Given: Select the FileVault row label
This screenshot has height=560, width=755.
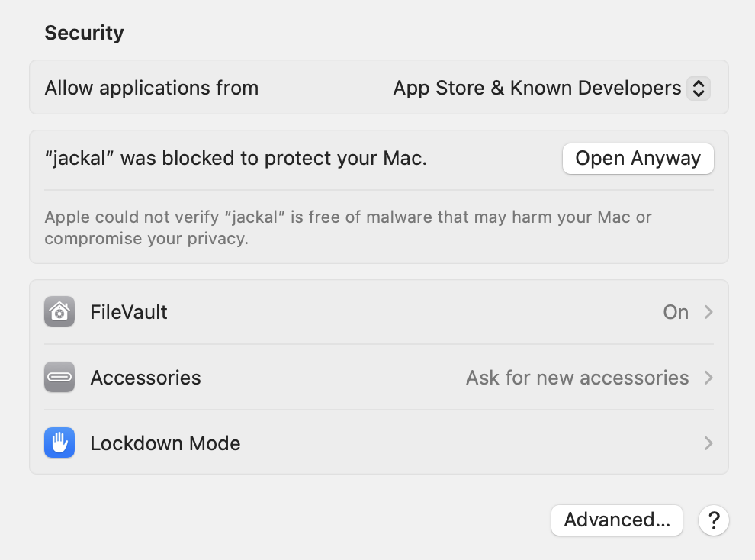Looking at the screenshot, I should [x=129, y=312].
